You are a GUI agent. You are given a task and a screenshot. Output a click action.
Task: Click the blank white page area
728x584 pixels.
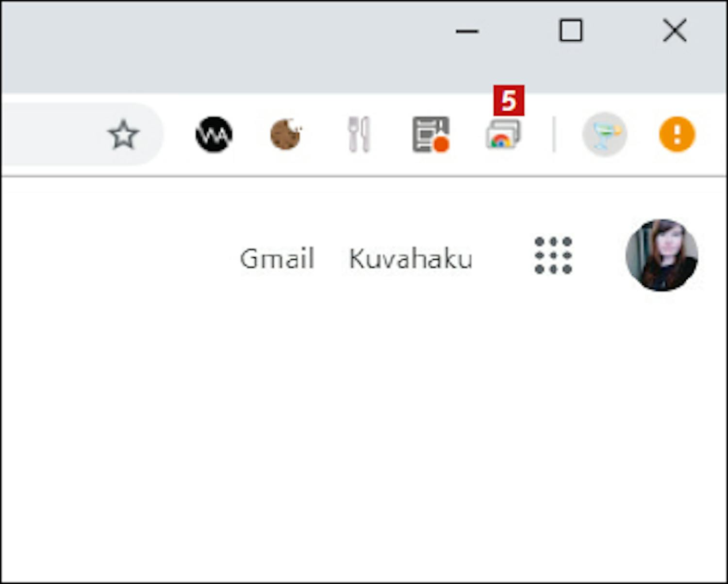click(x=364, y=437)
